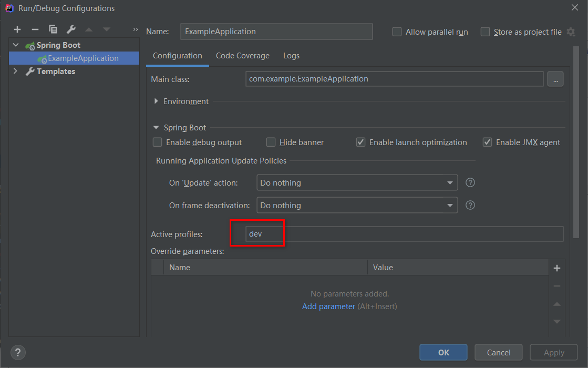The image size is (588, 368).
Task: Move the override parameter up
Action: pos(557,304)
